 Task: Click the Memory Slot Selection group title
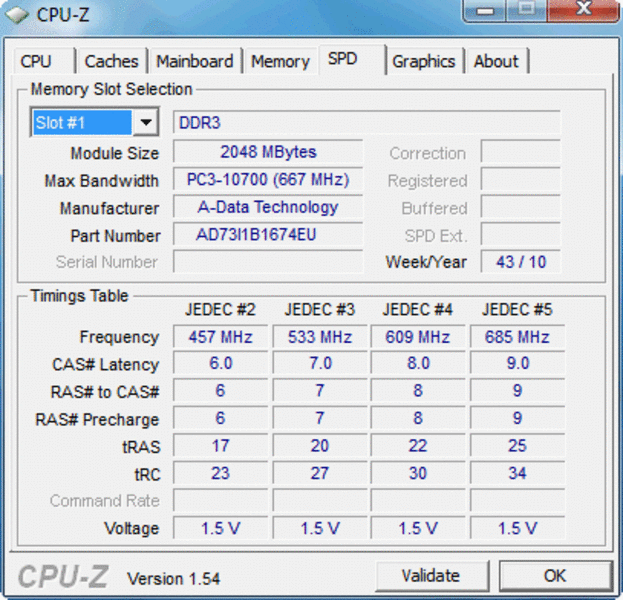(x=112, y=89)
